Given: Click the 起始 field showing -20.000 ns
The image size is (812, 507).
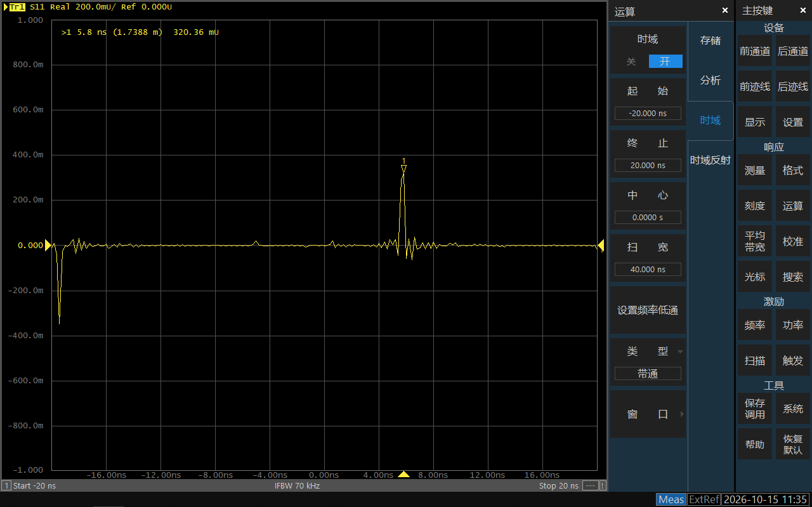Looking at the screenshot, I should click(x=648, y=114).
